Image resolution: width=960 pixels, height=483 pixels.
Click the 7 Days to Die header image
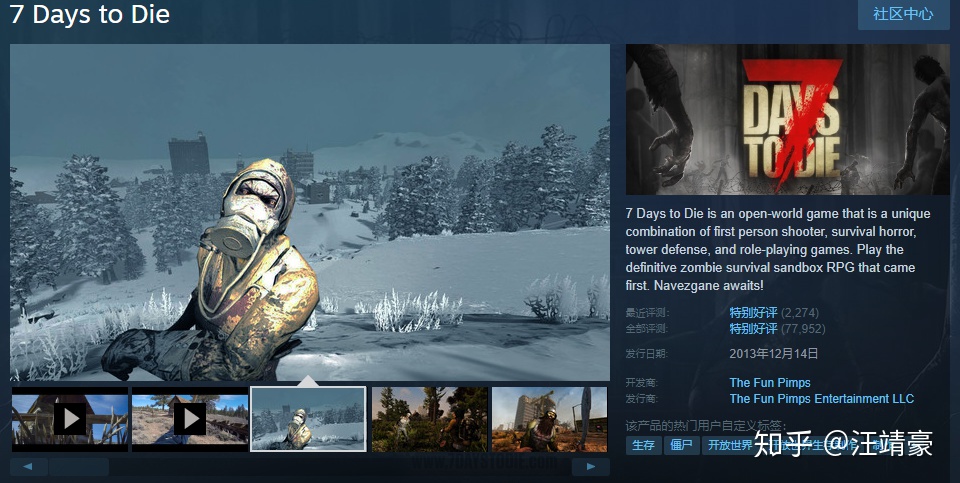pos(787,119)
